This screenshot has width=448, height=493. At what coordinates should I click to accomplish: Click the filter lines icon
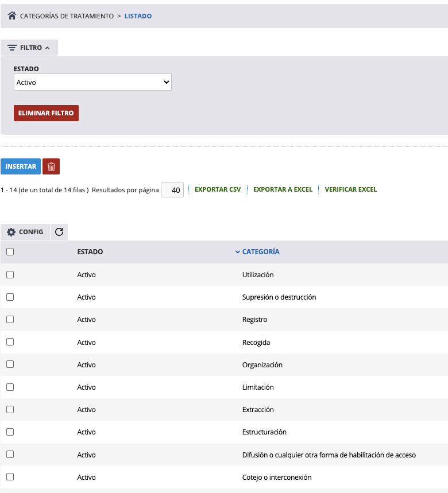tap(12, 48)
